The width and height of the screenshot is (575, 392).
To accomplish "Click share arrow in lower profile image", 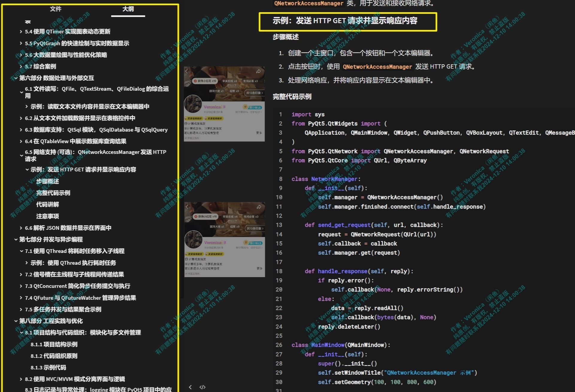I will (x=259, y=207).
